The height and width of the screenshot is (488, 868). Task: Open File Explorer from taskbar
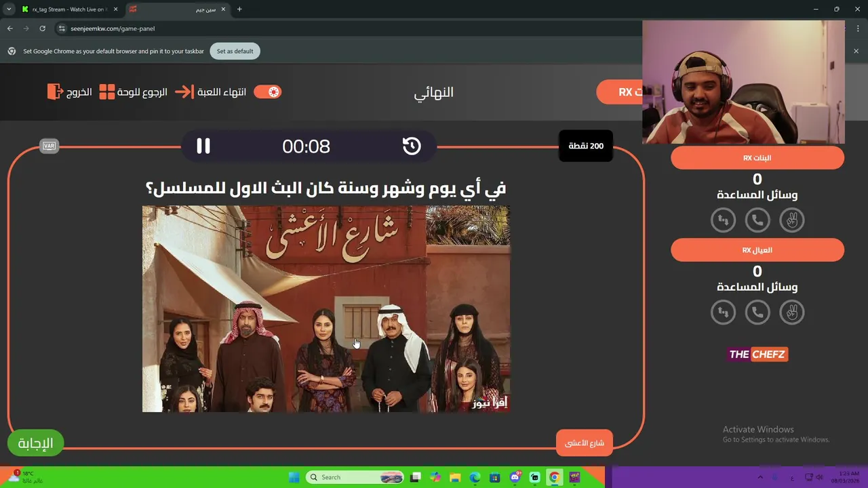pyautogui.click(x=456, y=477)
